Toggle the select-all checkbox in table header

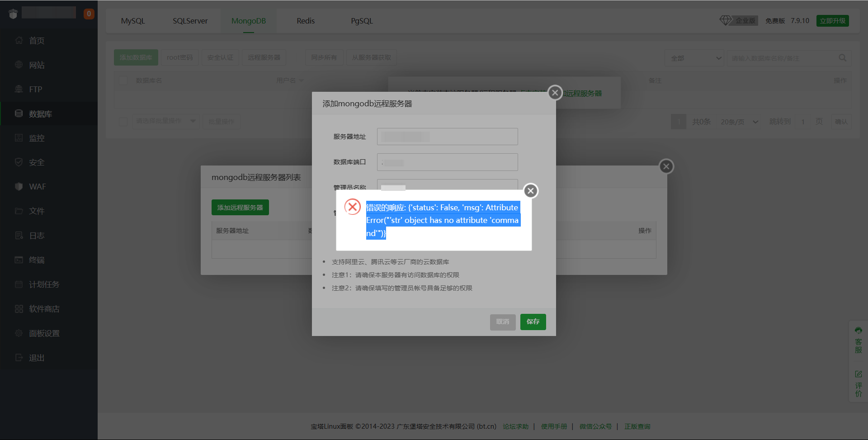[123, 80]
